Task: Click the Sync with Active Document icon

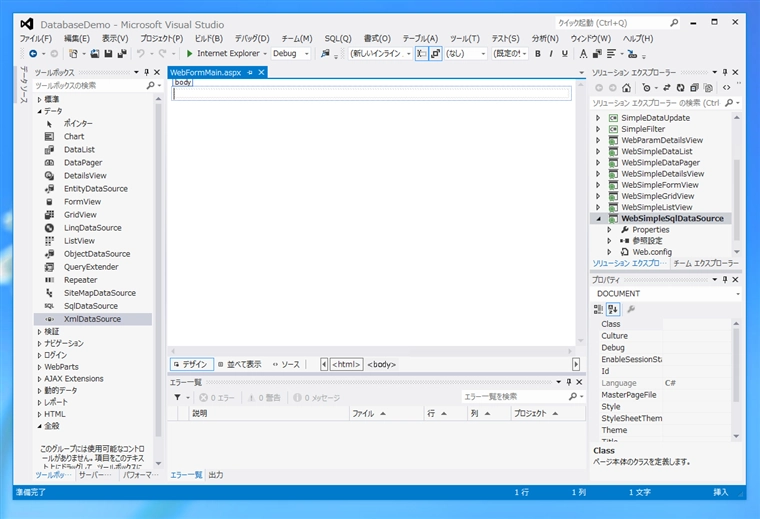Action: tap(667, 88)
